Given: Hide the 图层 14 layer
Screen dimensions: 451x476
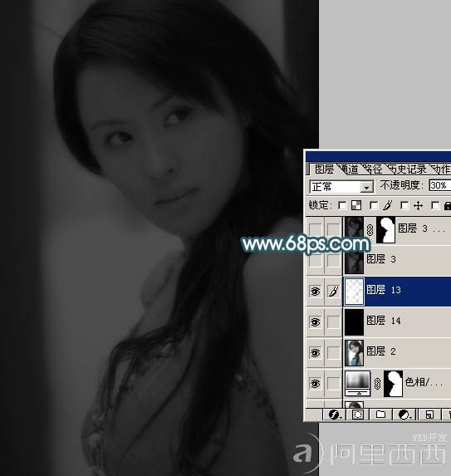Looking at the screenshot, I should pos(315,322).
